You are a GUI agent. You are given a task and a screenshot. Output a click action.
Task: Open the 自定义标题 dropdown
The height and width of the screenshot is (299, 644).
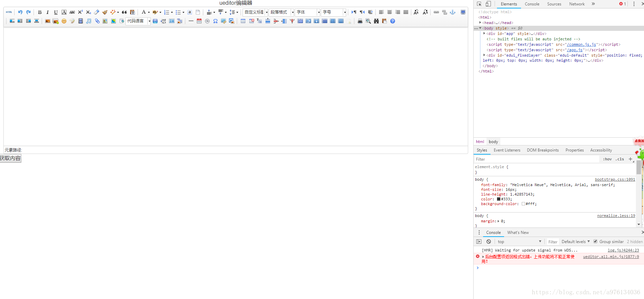255,12
